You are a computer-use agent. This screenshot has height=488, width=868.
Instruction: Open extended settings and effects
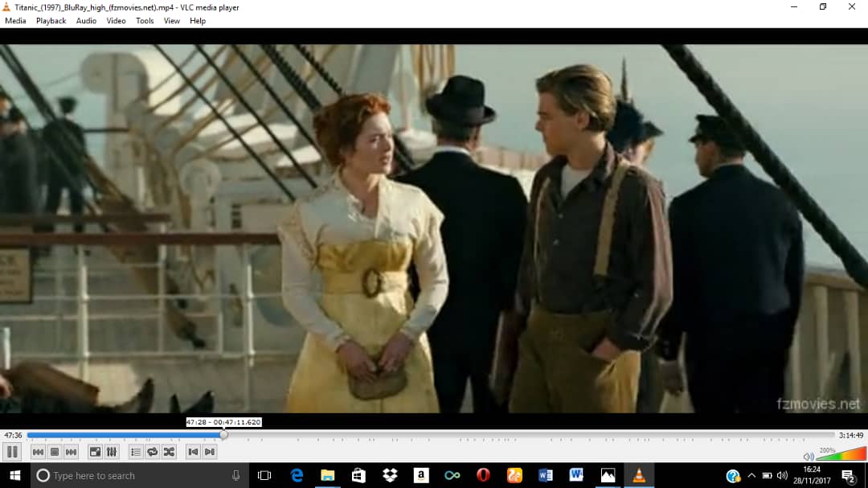click(112, 452)
